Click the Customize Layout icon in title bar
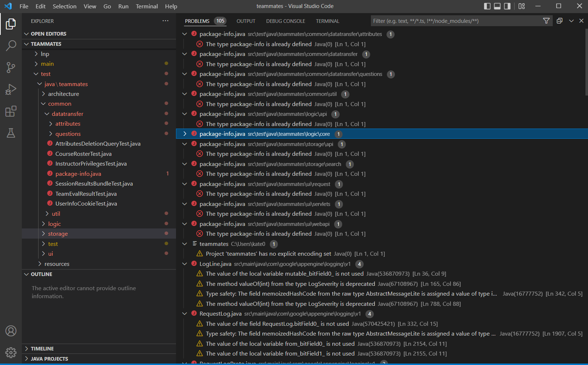 click(x=521, y=6)
